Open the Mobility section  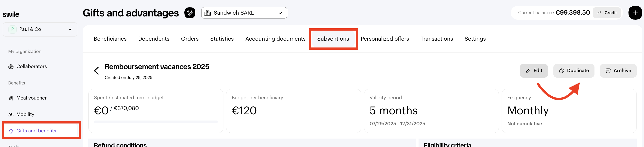pyautogui.click(x=25, y=114)
